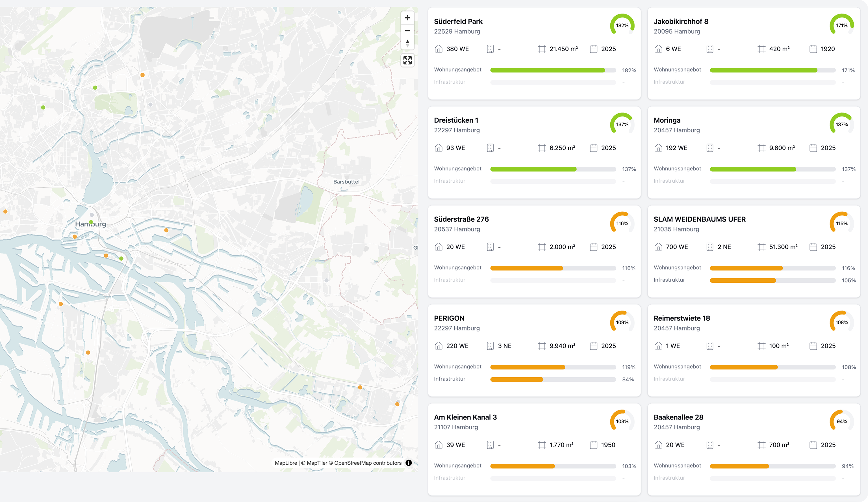The height and width of the screenshot is (502, 868).
Task: Select the Baakenallee 28 card
Action: [678, 417]
